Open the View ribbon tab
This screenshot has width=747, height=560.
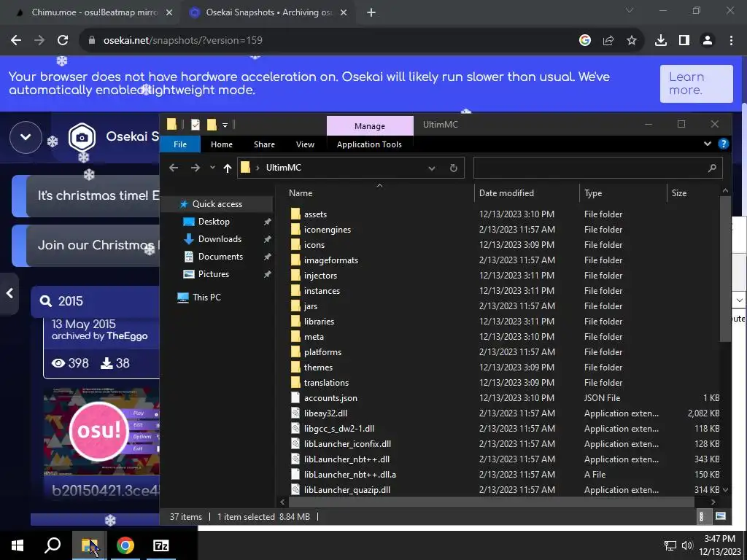(305, 144)
